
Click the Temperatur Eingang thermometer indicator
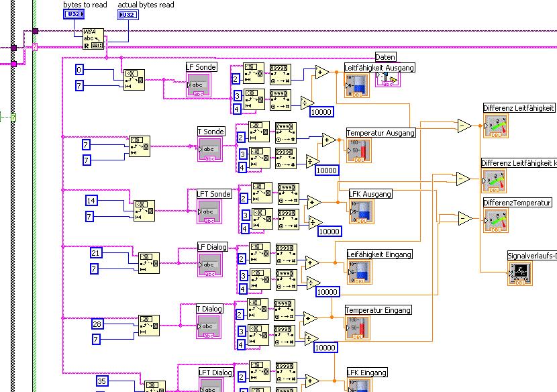tap(358, 328)
